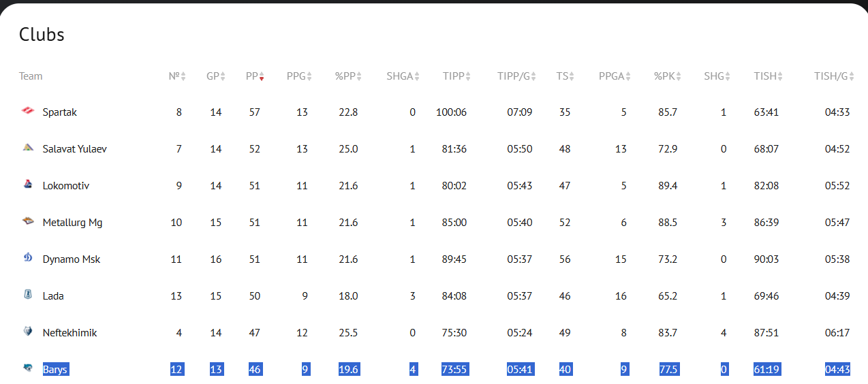This screenshot has height=384, width=868.
Task: Select the Team column header
Action: pyautogui.click(x=31, y=76)
